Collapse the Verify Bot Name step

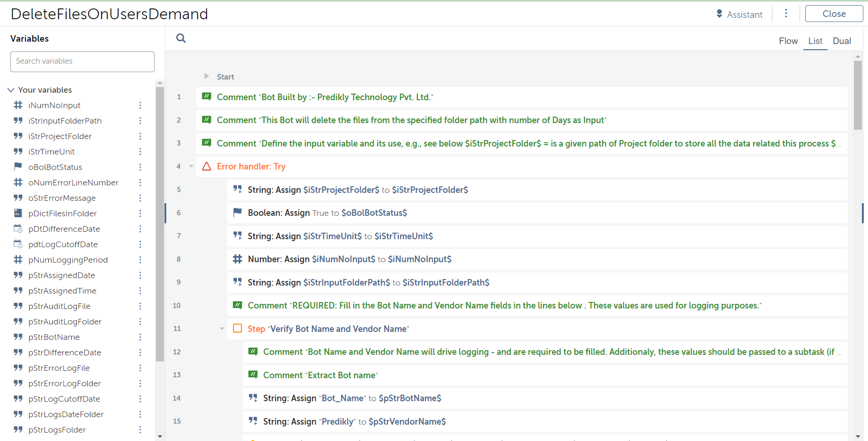[222, 329]
